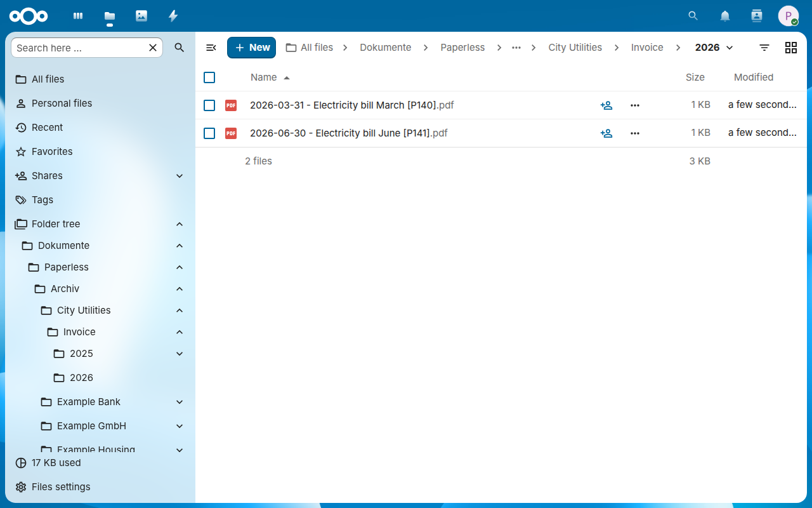
Task: Click the PDF icon of March bill
Action: tap(231, 105)
